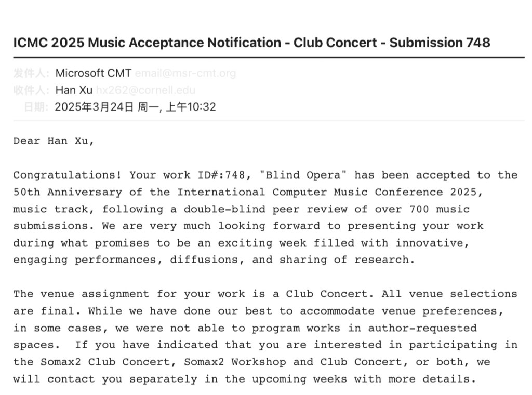Click "International Computer Music Conference 2025" text

pyautogui.click(x=329, y=192)
